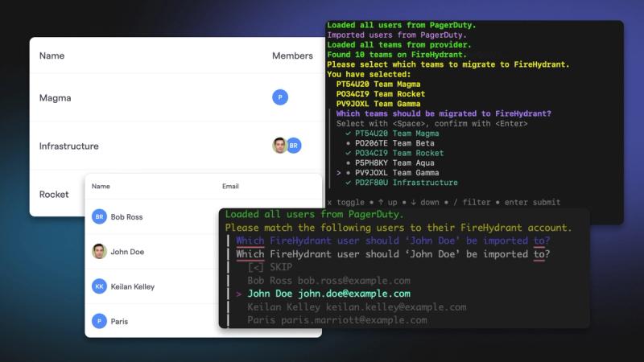Viewport: 644px width, 362px height.
Task: Click Paris's P avatar icon
Action: (x=99, y=321)
